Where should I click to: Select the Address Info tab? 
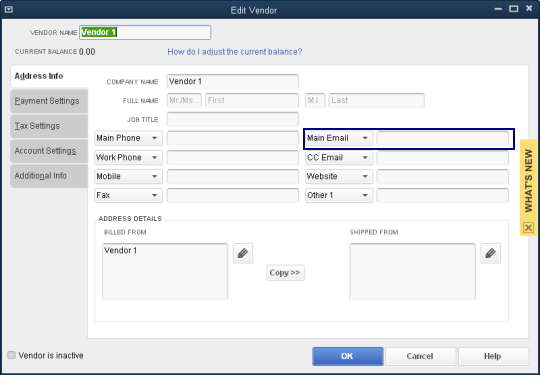(x=49, y=76)
